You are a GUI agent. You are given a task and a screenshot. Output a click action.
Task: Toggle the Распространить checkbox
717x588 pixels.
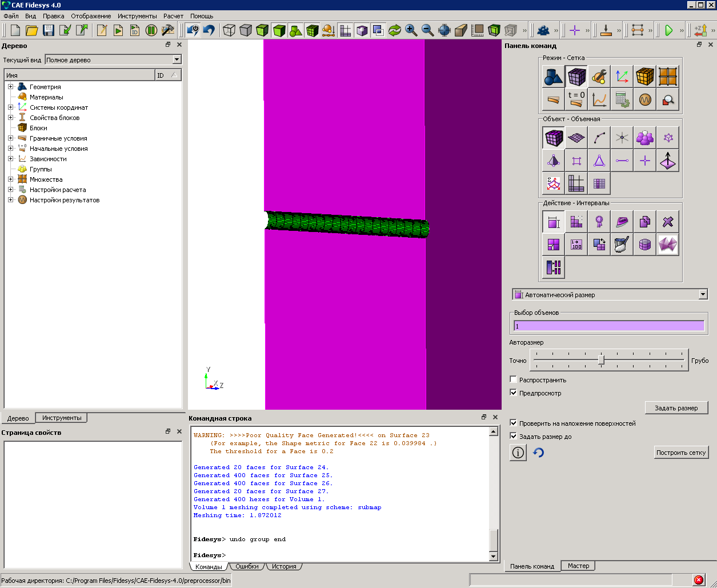pyautogui.click(x=513, y=380)
